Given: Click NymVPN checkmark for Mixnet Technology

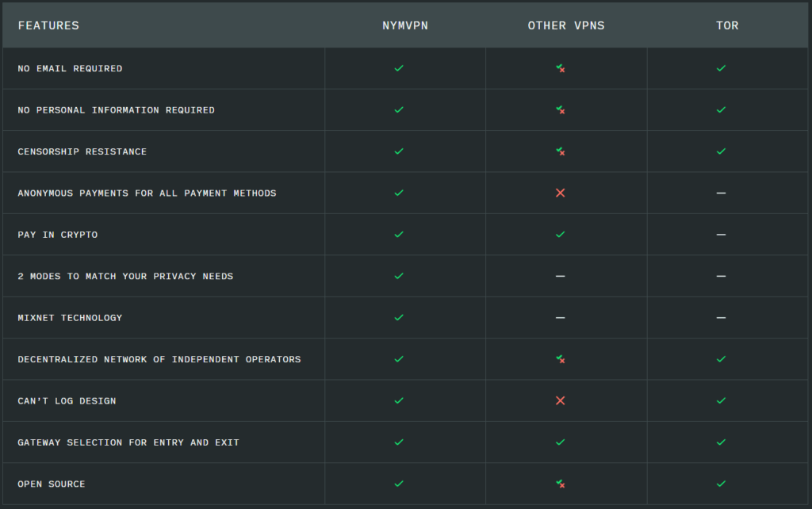Looking at the screenshot, I should [x=399, y=317].
